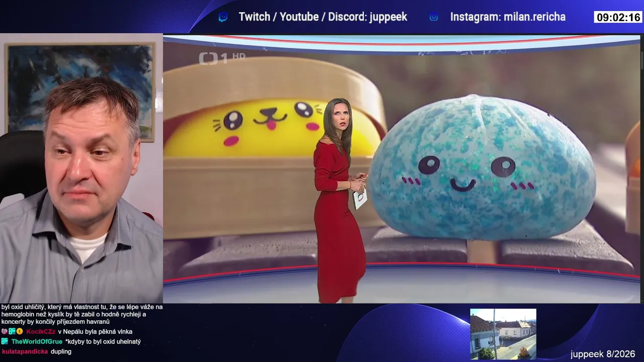
Task: Click the streamer webcam feed
Action: point(82,168)
